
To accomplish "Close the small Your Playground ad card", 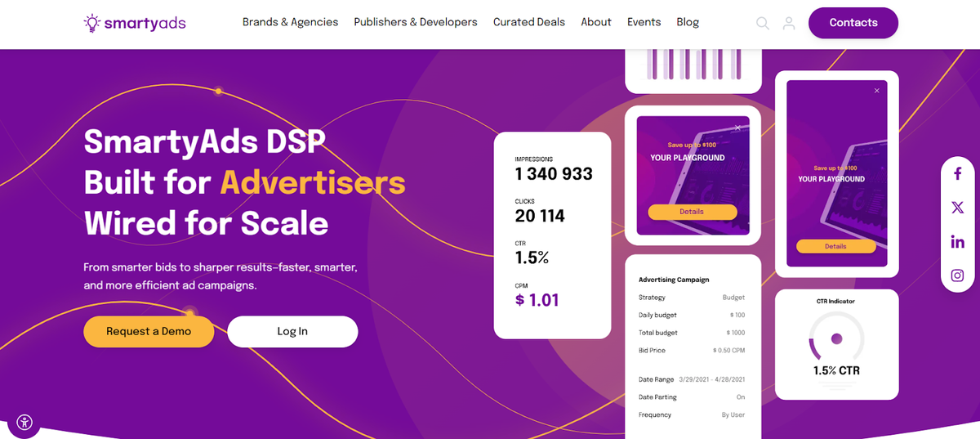I will tap(737, 128).
